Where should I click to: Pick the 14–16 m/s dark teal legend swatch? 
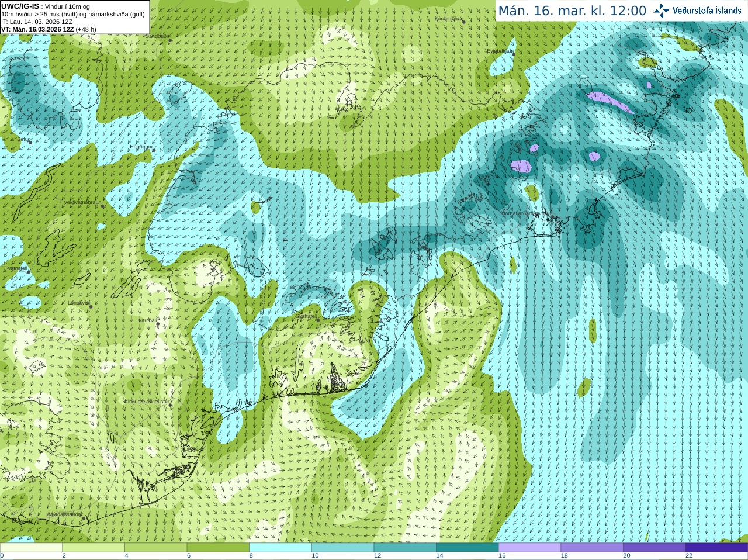(467, 547)
